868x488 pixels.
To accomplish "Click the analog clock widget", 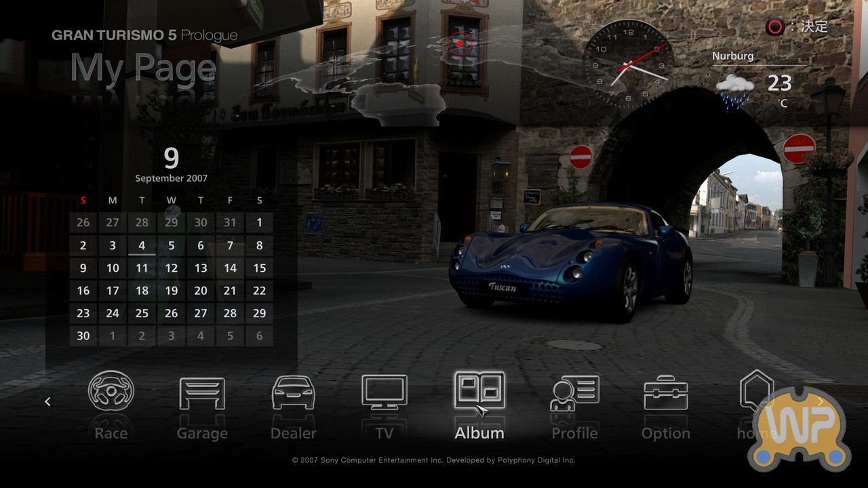I will 628,64.
